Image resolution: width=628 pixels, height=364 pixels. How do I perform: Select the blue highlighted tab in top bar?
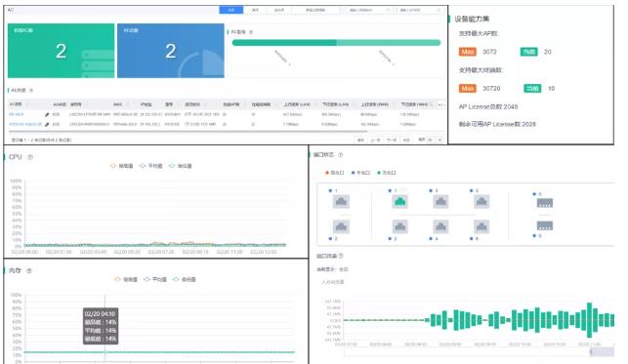[231, 10]
